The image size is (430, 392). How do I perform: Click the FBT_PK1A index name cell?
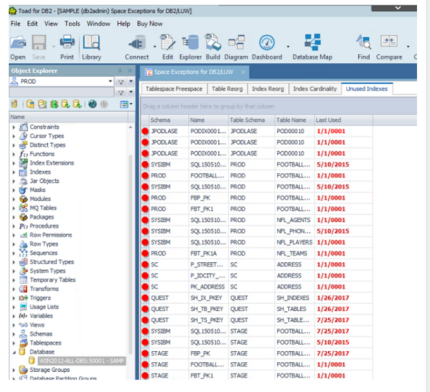[208, 253]
